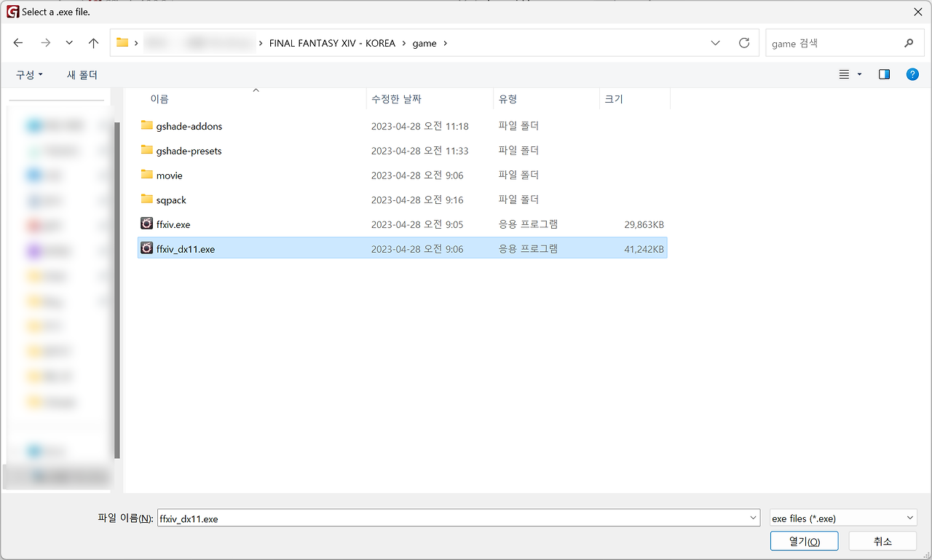
Task: Toggle name sort order on 이름 column
Action: tap(159, 98)
